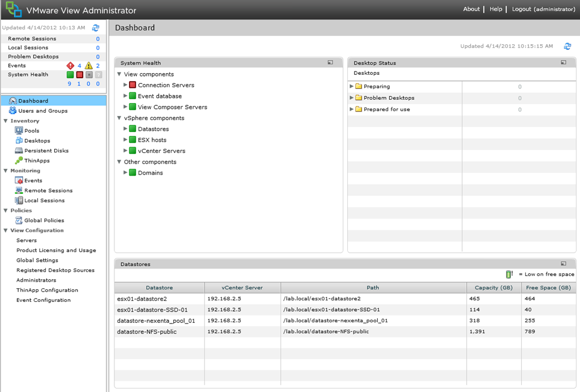Maximize the Datastores panel

[564, 263]
